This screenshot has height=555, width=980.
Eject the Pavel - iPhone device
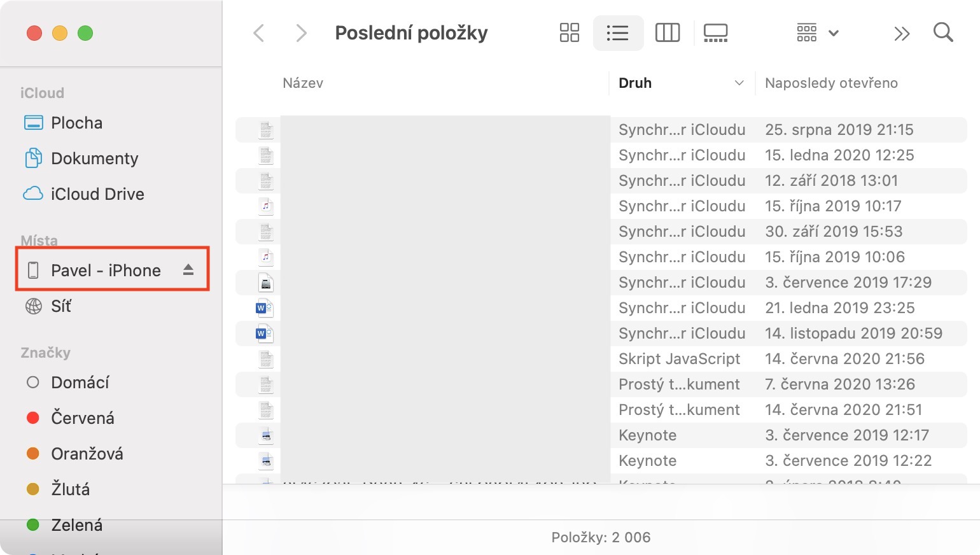pyautogui.click(x=188, y=270)
